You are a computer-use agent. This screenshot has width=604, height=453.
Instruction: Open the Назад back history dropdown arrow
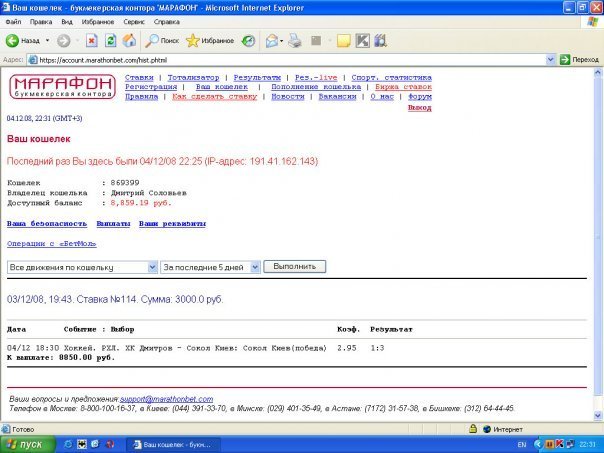coord(48,40)
